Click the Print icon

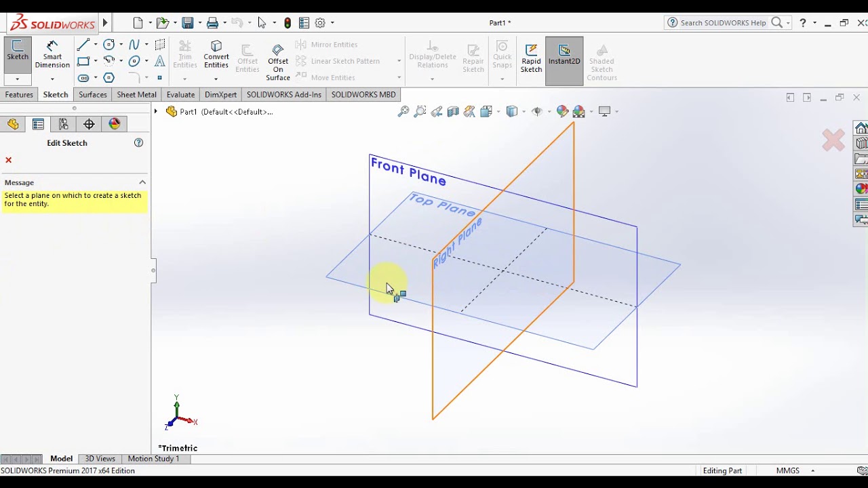212,23
